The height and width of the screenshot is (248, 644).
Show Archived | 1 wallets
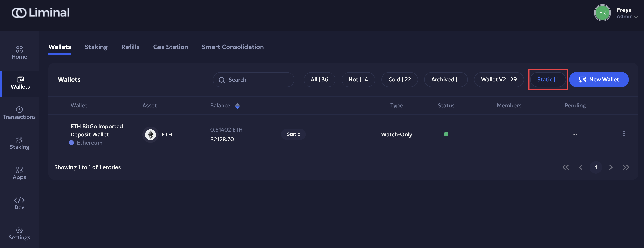pos(446,80)
